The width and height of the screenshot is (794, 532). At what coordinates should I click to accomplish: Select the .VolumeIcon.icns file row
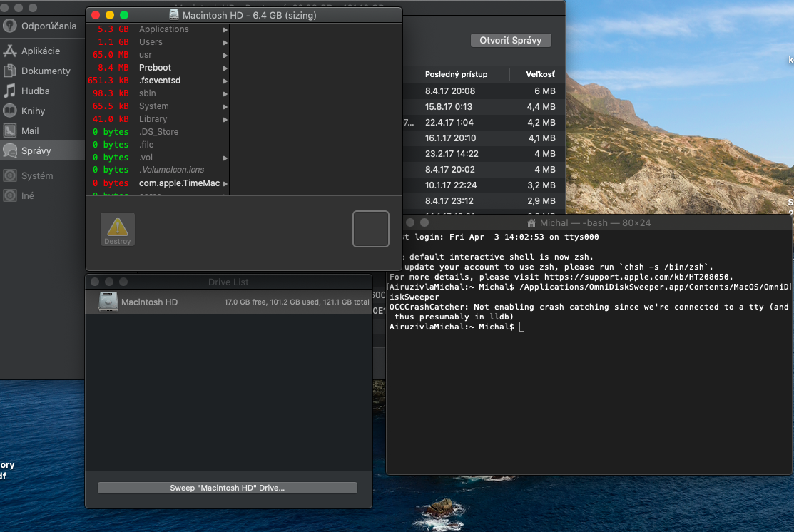(158, 170)
